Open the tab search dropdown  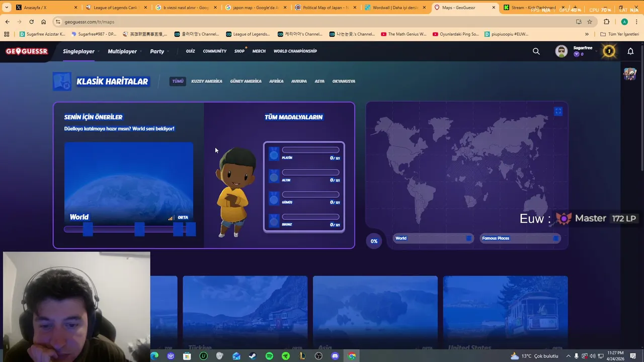7,8
